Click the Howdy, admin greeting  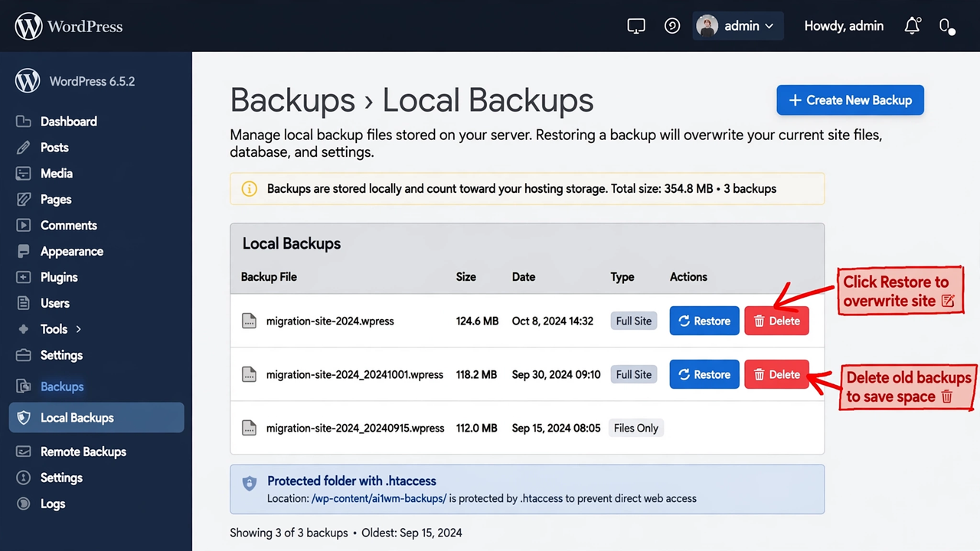pyautogui.click(x=844, y=26)
